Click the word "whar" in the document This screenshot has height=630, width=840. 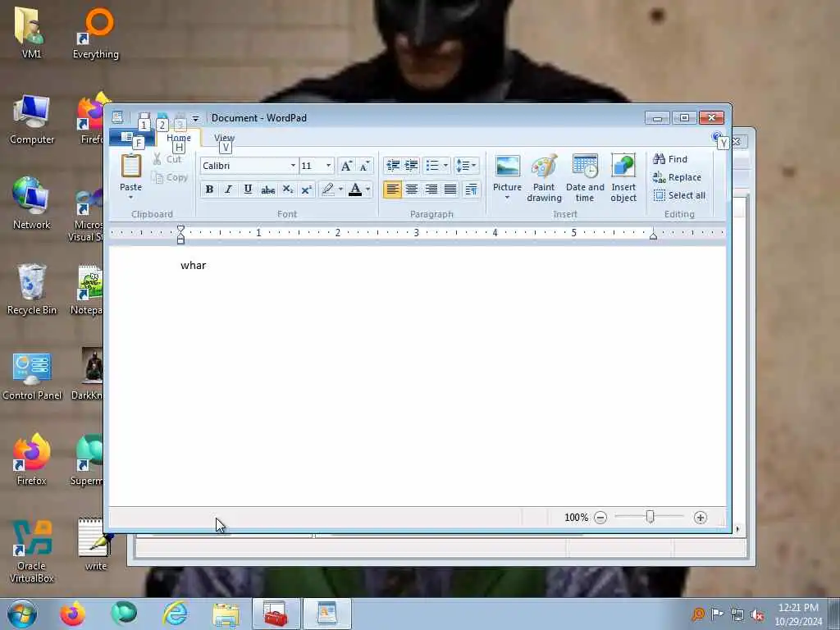pyautogui.click(x=193, y=265)
